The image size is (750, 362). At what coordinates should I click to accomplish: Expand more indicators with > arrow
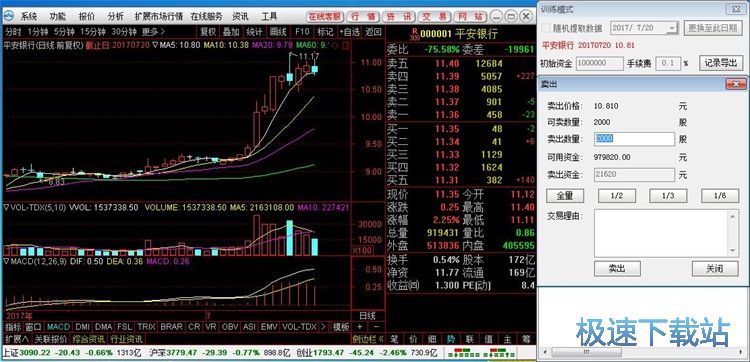324,327
